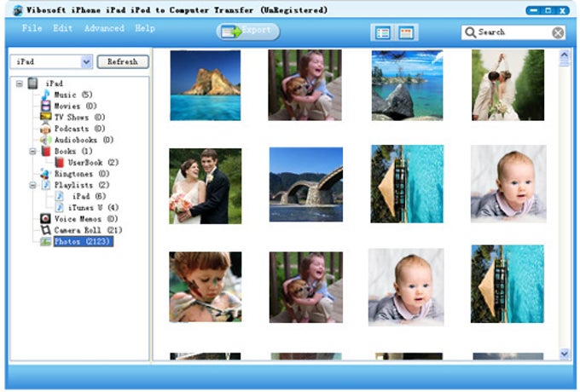
Task: Select Audiobooks (0) category
Action: (84, 140)
